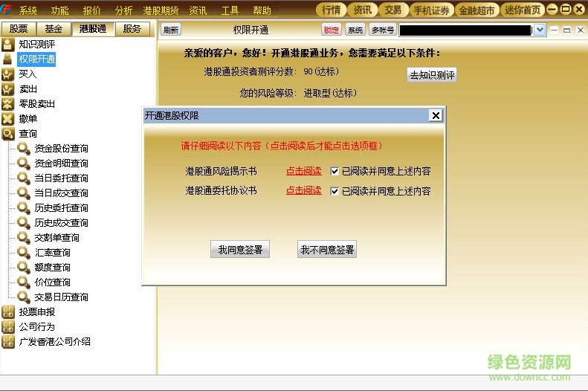Select 汇率查询 tree item text
588x391 pixels.
pos(53,253)
